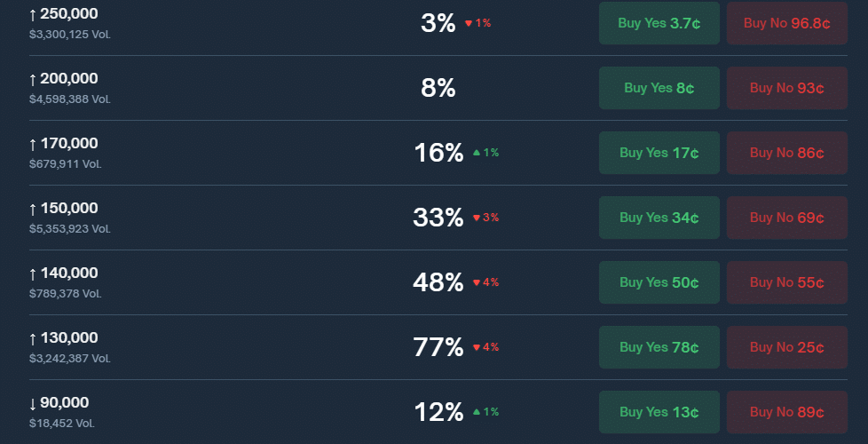Open the ↓ 90,000 market row title
This screenshot has width=868, height=444.
tap(59, 403)
